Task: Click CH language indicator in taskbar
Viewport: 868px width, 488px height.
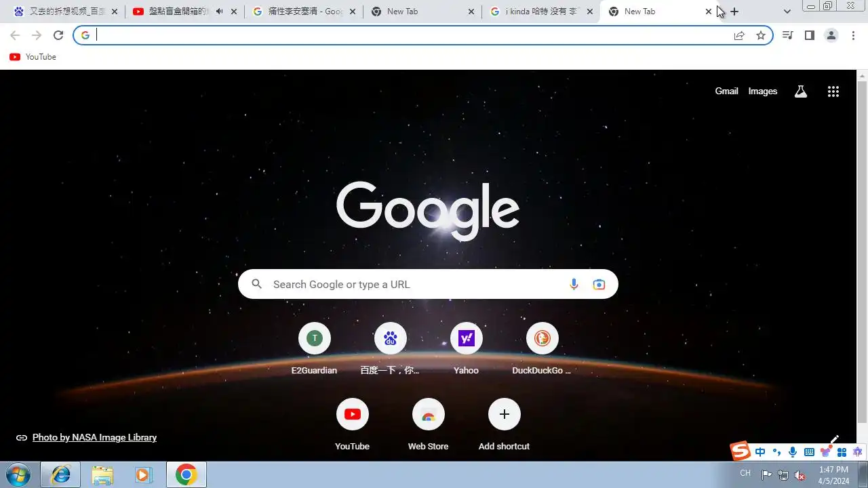Action: tap(745, 473)
